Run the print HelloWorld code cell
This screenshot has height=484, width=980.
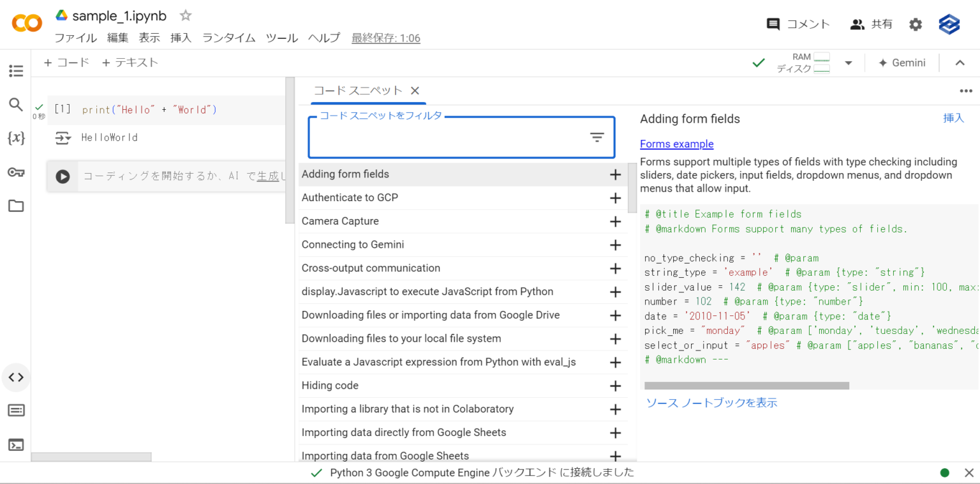point(62,109)
